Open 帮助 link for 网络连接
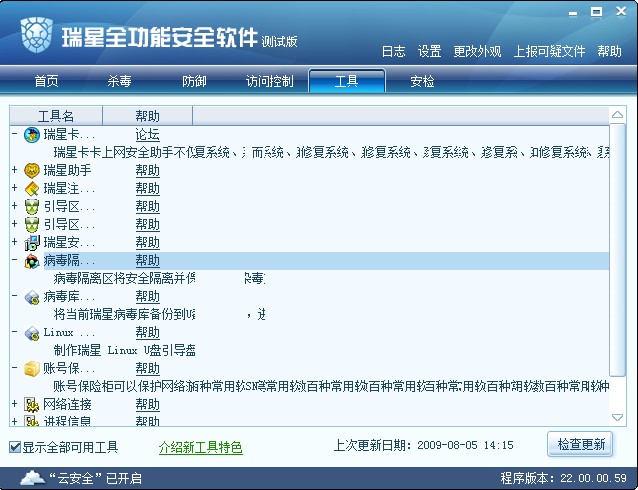 point(147,405)
